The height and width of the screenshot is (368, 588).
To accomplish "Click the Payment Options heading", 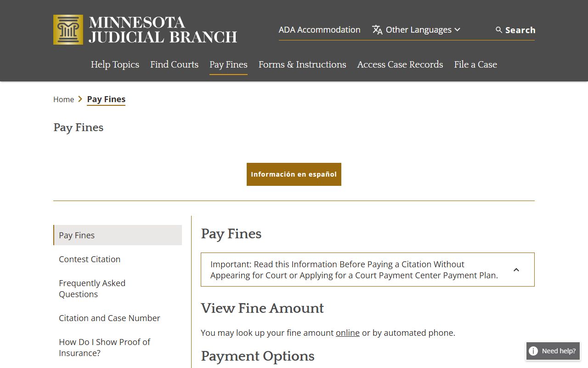I will (x=258, y=356).
